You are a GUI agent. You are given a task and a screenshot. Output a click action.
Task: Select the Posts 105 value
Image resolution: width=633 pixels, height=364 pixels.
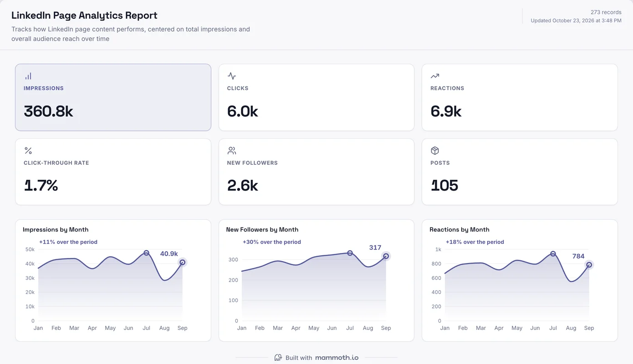[x=444, y=186]
